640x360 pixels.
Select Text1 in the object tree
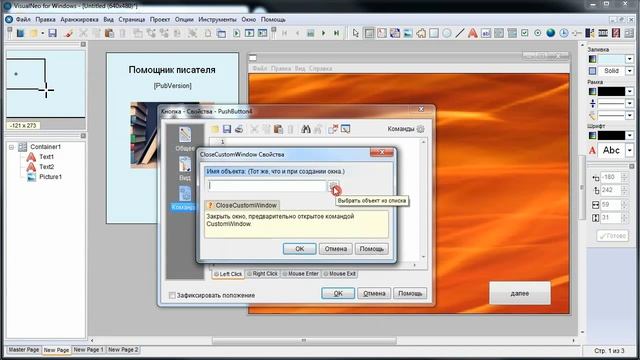tap(47, 157)
